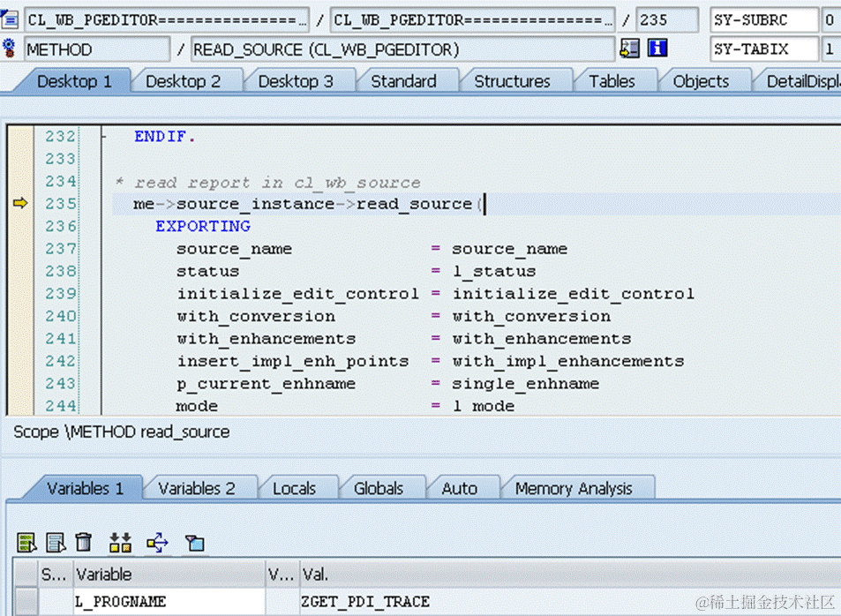Screen dimensions: 841x616
Task: Switch to the Desktop 1 tab
Action: click(x=74, y=81)
